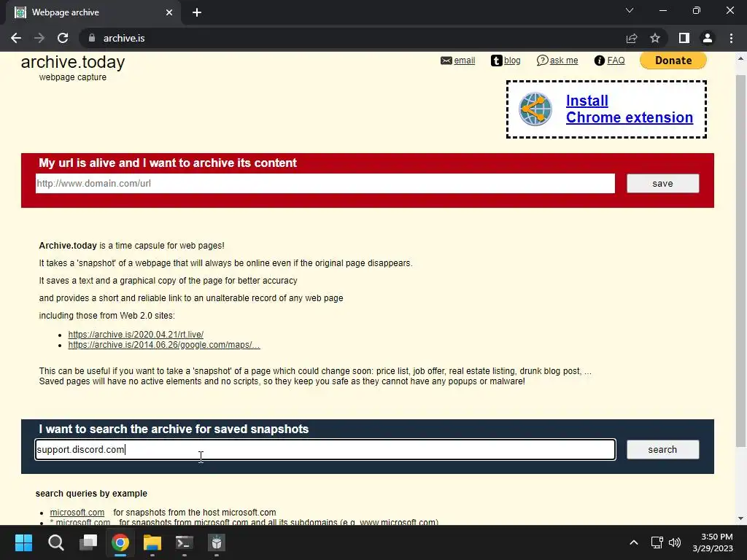Open the Chrome profile menu
The image size is (747, 560).
pyautogui.click(x=708, y=38)
